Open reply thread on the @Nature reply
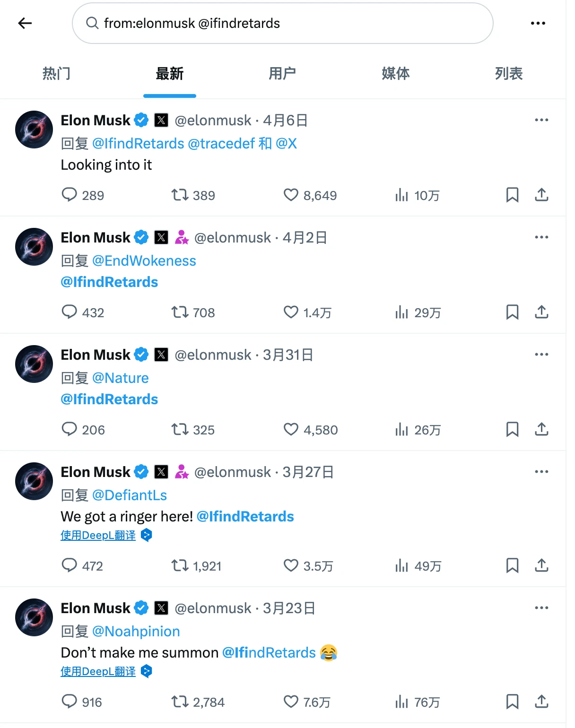The height and width of the screenshot is (728, 575). pos(70,429)
